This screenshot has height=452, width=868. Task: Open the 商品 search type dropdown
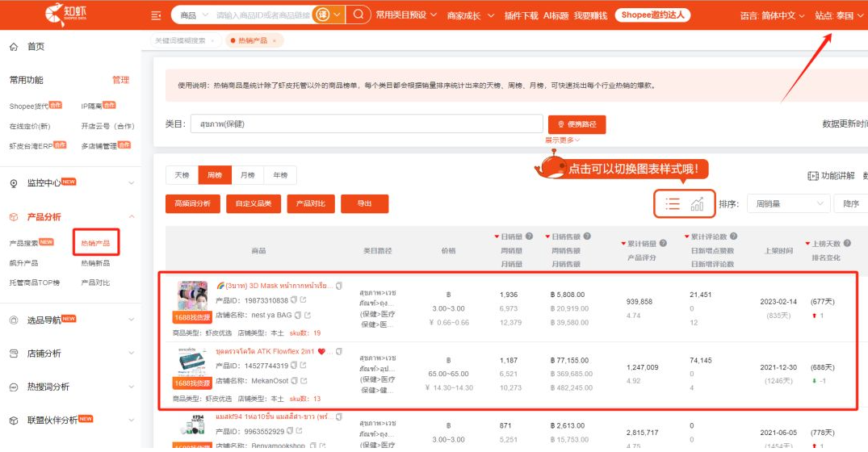click(193, 15)
